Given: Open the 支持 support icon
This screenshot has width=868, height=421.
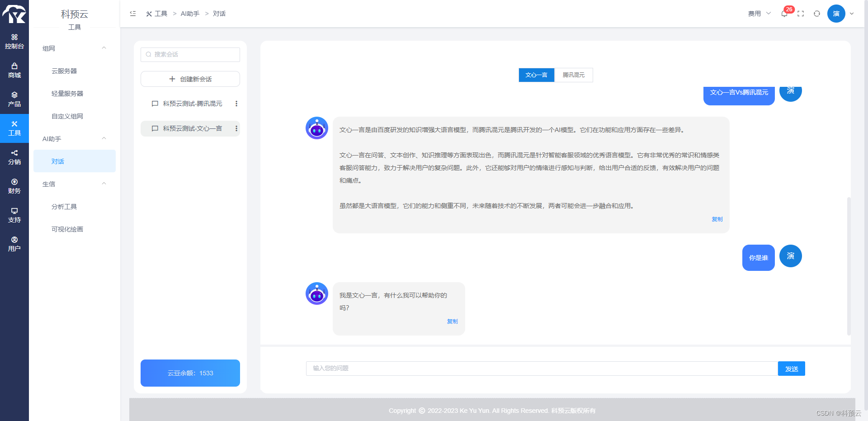Looking at the screenshot, I should [14, 215].
